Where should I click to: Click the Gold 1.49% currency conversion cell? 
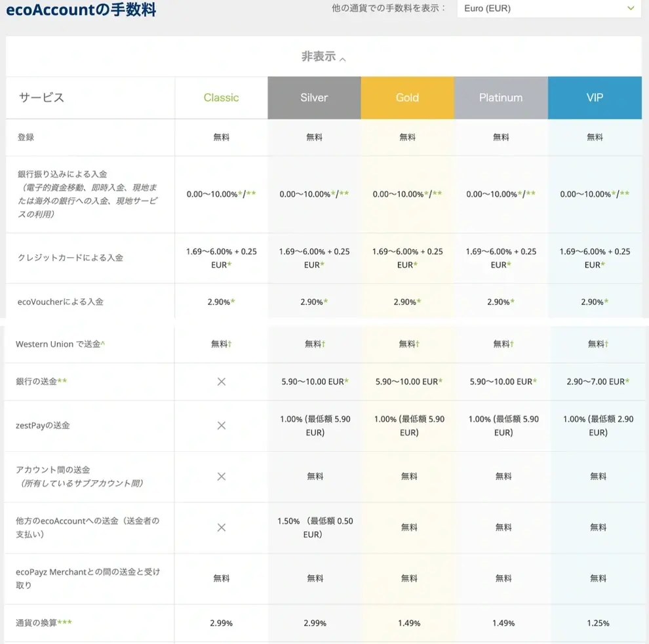click(x=409, y=623)
